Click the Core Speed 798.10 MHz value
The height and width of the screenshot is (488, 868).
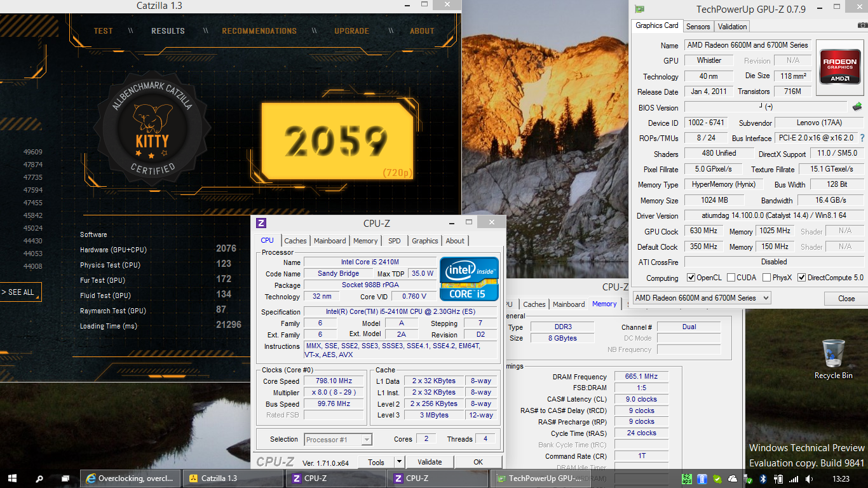334,381
